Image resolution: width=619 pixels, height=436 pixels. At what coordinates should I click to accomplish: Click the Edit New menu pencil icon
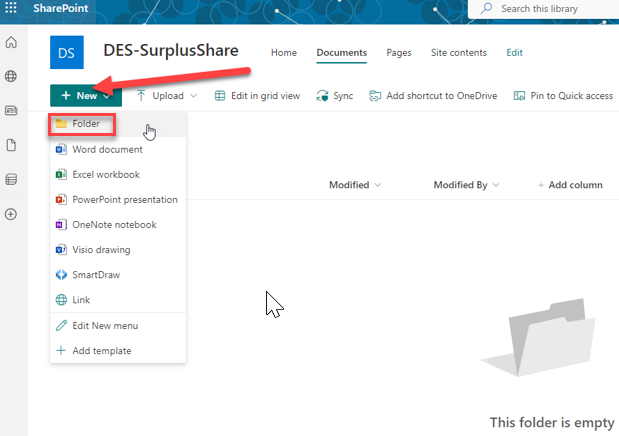tap(61, 326)
